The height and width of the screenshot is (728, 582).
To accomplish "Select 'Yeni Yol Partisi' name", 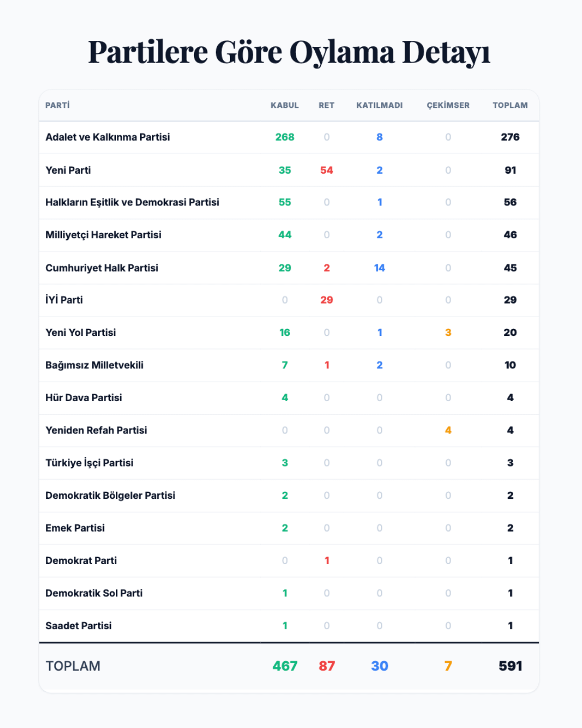I will tap(81, 333).
